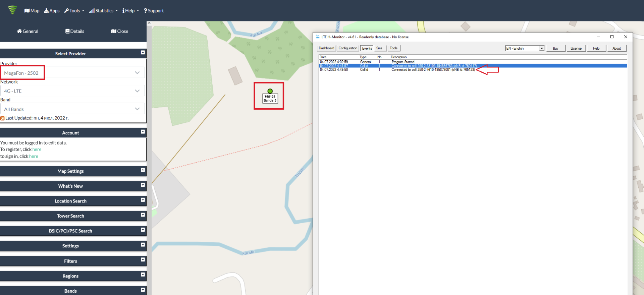Open the Statistics dropdown menu
The width and height of the screenshot is (644, 295).
point(103,11)
